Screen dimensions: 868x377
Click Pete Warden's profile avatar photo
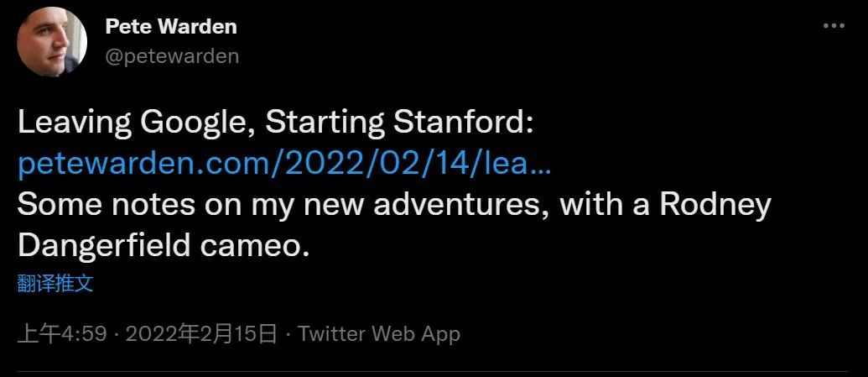click(x=52, y=43)
